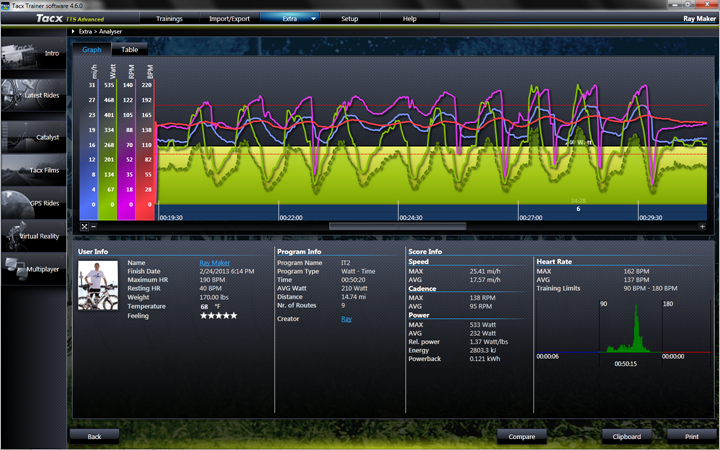This screenshot has width=720, height=450.
Task: Click the Program Name IT2 value
Action: point(345,263)
